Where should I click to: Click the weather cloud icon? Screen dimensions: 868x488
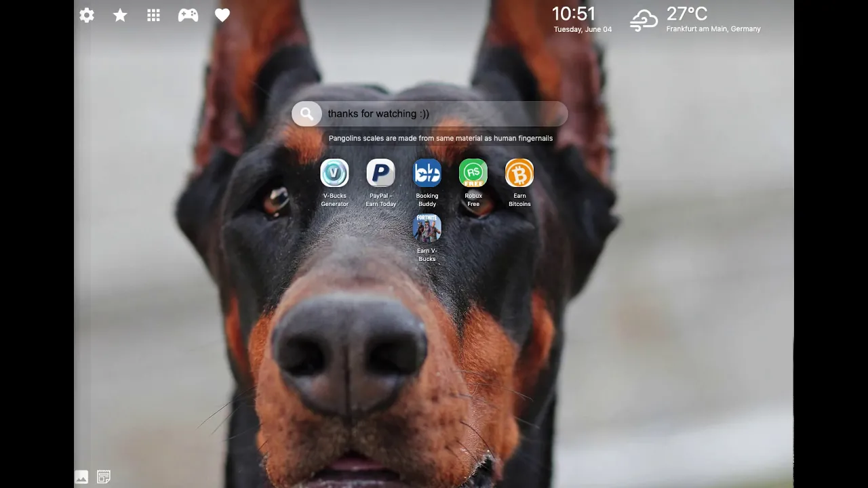[x=644, y=20]
